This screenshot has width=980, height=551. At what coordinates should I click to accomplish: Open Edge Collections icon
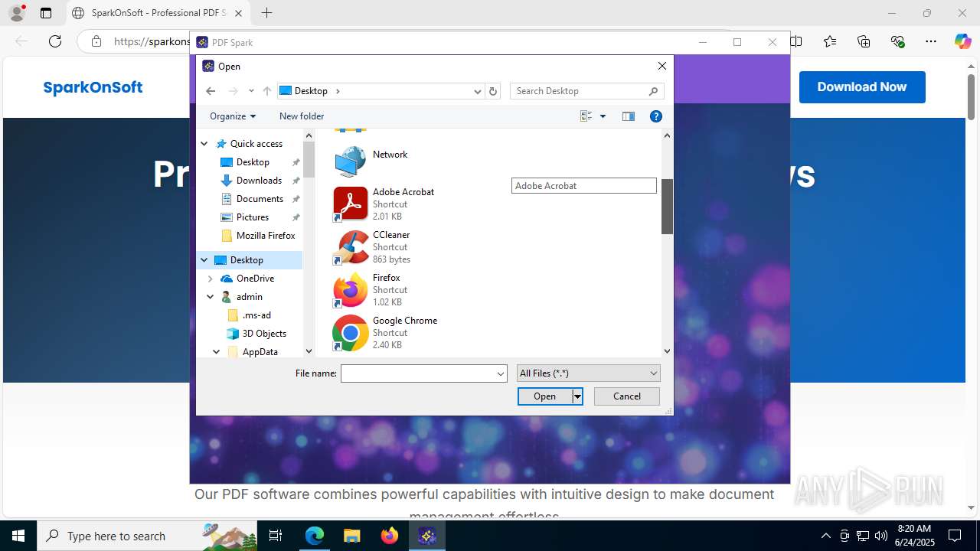click(x=864, y=41)
